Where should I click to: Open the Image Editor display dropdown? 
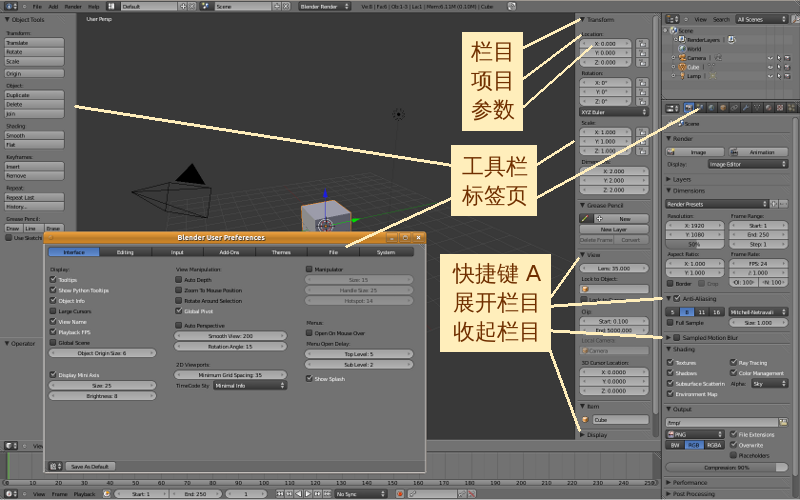[x=748, y=164]
